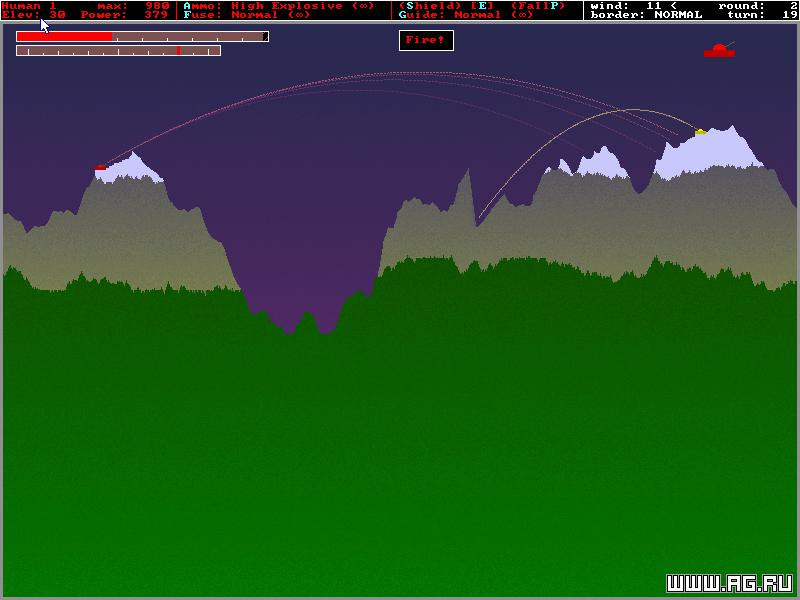Click the Fire! button
Image resolution: width=800 pixels, height=600 pixels.
426,40
